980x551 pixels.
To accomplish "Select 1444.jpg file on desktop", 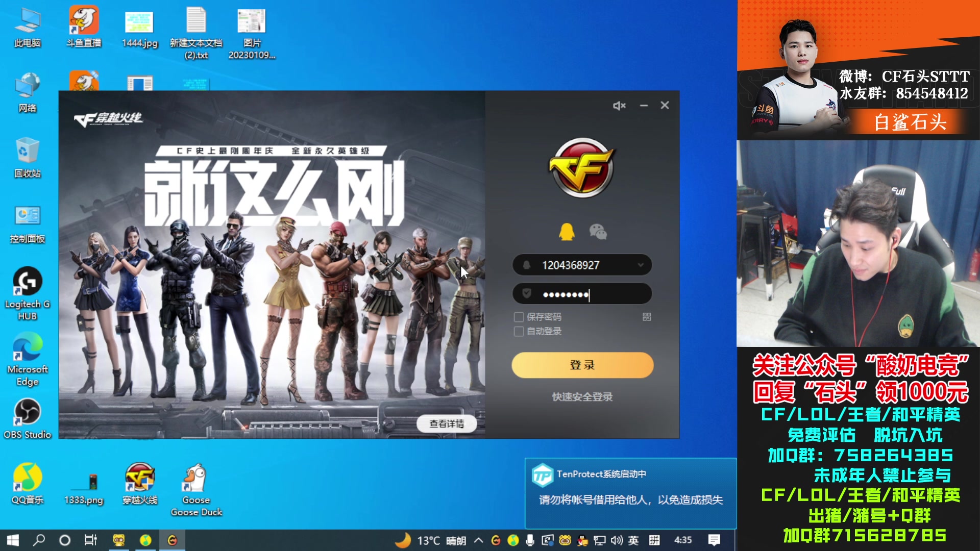I will coord(140,29).
